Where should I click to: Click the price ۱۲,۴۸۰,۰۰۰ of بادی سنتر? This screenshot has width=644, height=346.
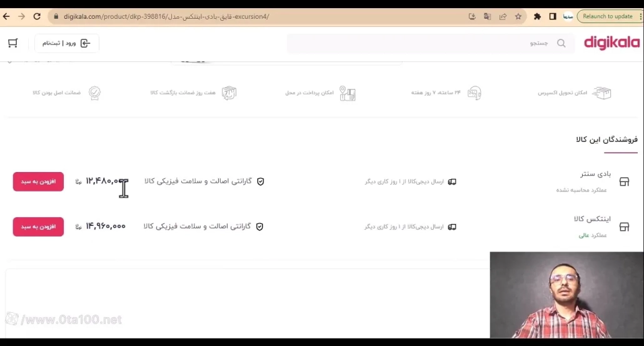point(106,181)
